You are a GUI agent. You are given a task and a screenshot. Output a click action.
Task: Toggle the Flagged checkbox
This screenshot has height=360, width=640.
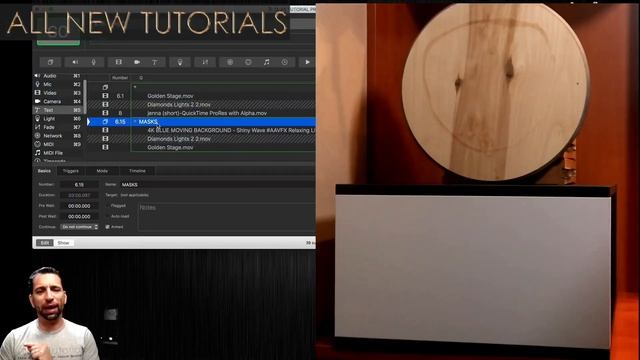pyautogui.click(x=108, y=206)
